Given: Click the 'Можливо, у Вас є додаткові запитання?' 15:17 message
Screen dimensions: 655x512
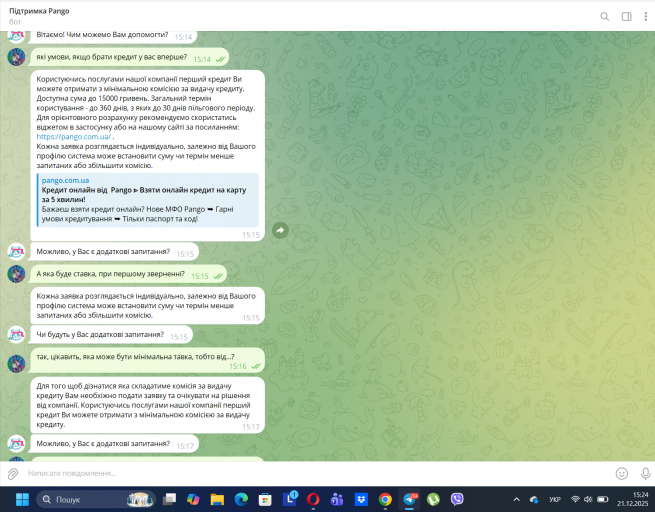Looking at the screenshot, I should click(114, 444).
